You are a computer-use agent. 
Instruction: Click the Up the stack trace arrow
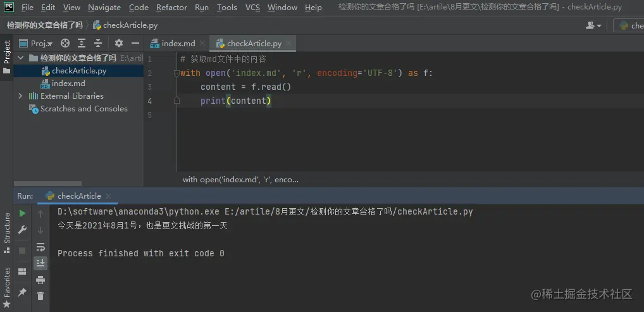click(x=40, y=213)
